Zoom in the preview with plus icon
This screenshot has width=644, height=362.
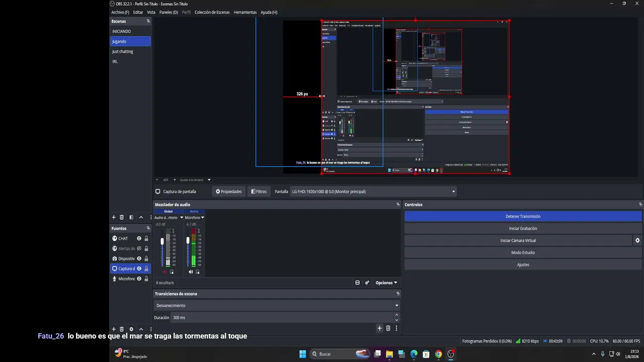(x=175, y=179)
